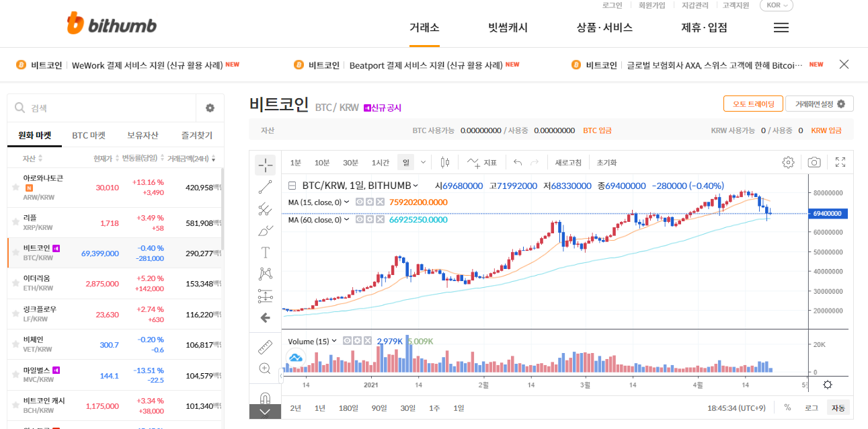Hide the Volume indicator
The width and height of the screenshot is (868, 429).
click(x=347, y=341)
